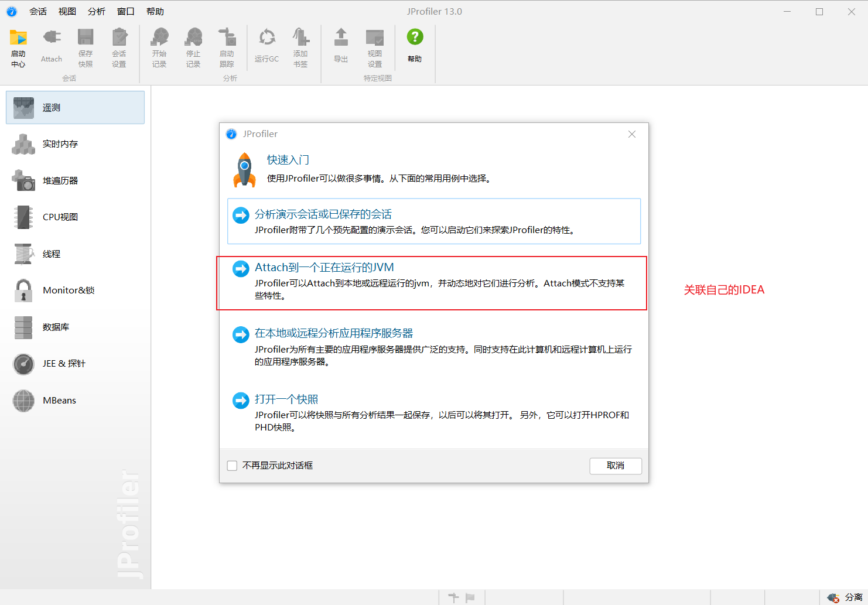Click the green 帮助 help icon in toolbar

pos(415,37)
